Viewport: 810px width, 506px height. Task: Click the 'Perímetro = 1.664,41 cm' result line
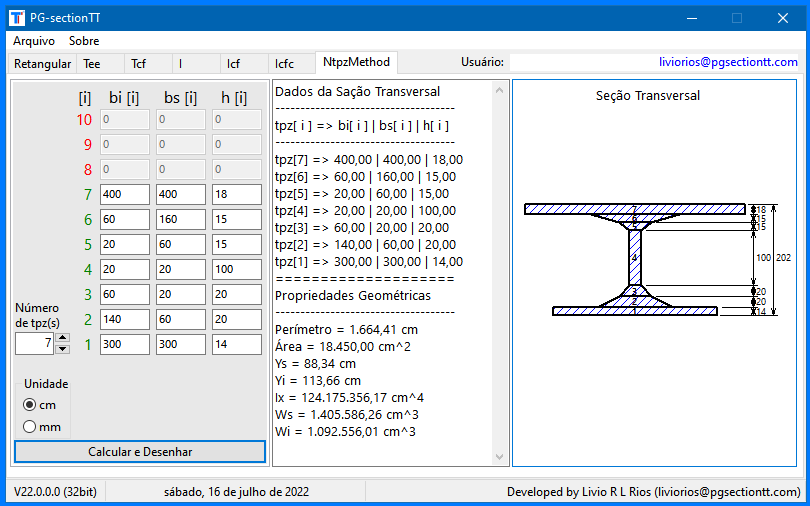coord(346,330)
